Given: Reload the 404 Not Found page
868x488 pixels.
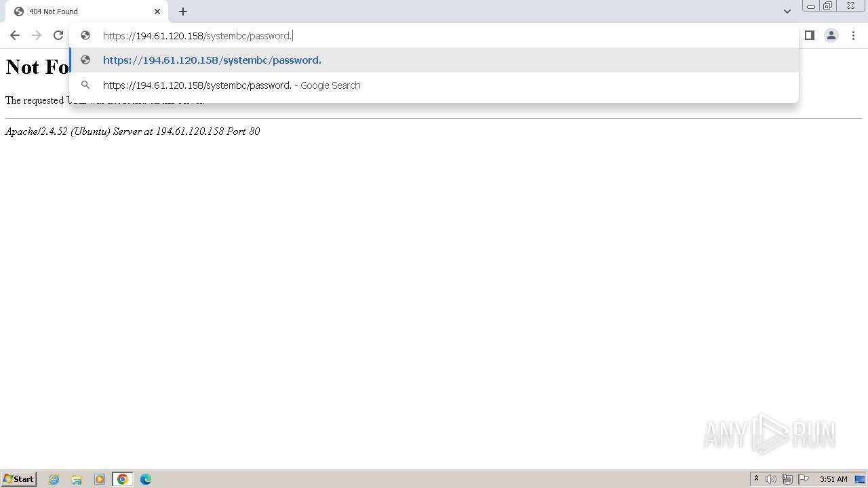Looking at the screenshot, I should [x=58, y=35].
